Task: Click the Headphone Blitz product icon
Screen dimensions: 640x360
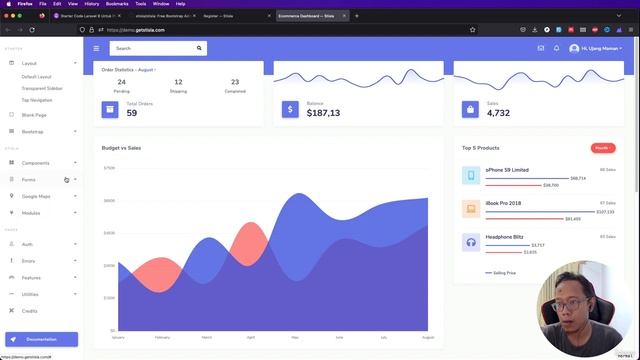Action: coord(471,242)
